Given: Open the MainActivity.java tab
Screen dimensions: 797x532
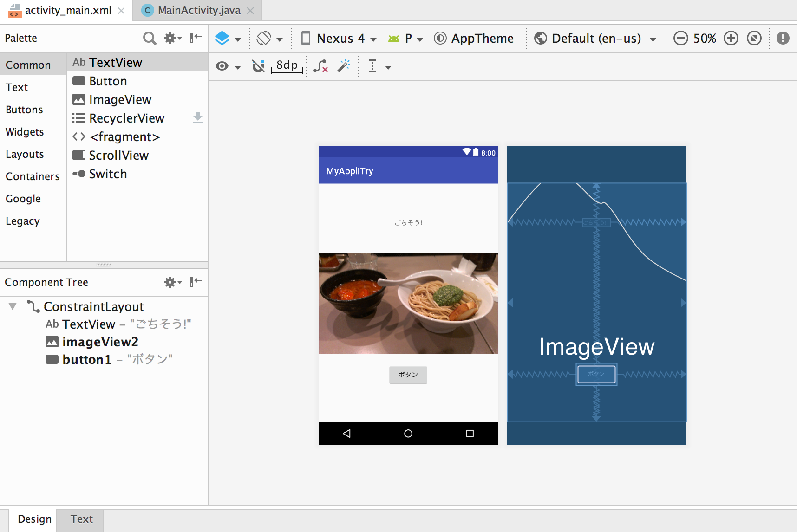Looking at the screenshot, I should 197,10.
